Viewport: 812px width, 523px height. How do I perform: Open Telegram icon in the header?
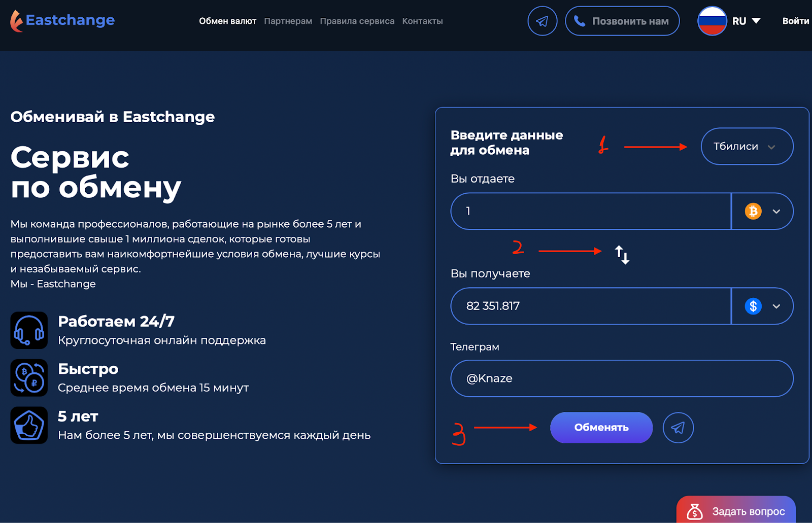click(542, 21)
